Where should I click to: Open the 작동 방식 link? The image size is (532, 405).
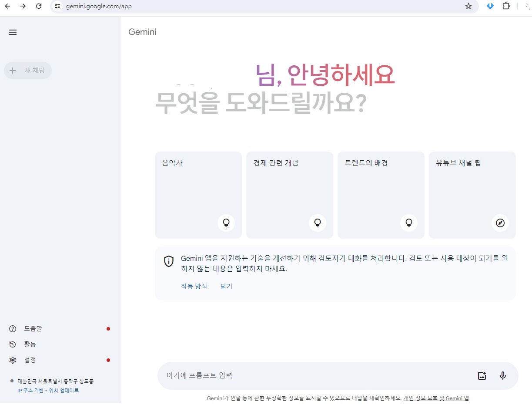[x=194, y=286]
